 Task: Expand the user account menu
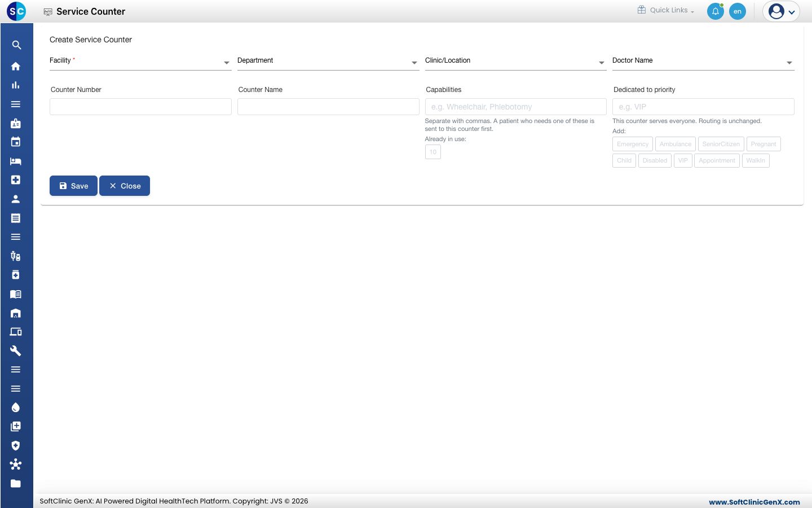[782, 11]
